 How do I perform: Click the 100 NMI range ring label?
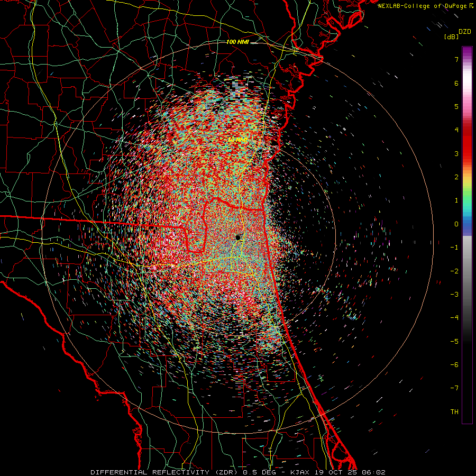(x=237, y=42)
